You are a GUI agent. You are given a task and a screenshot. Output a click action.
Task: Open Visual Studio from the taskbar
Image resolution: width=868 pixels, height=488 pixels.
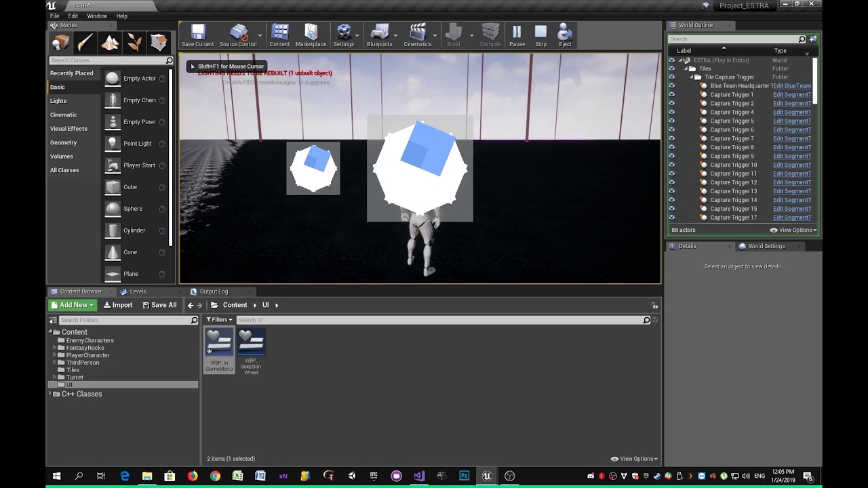[x=419, y=476]
